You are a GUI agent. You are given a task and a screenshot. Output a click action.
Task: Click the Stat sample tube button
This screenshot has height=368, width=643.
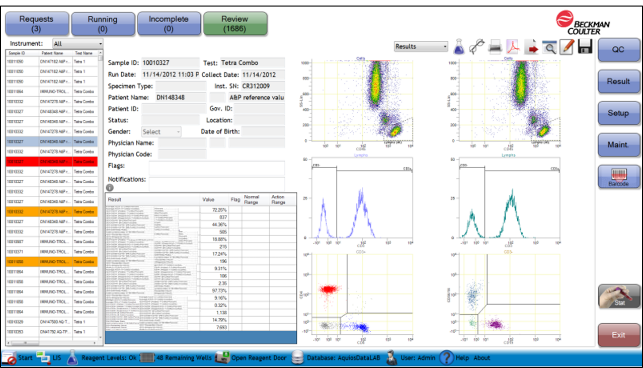618,296
